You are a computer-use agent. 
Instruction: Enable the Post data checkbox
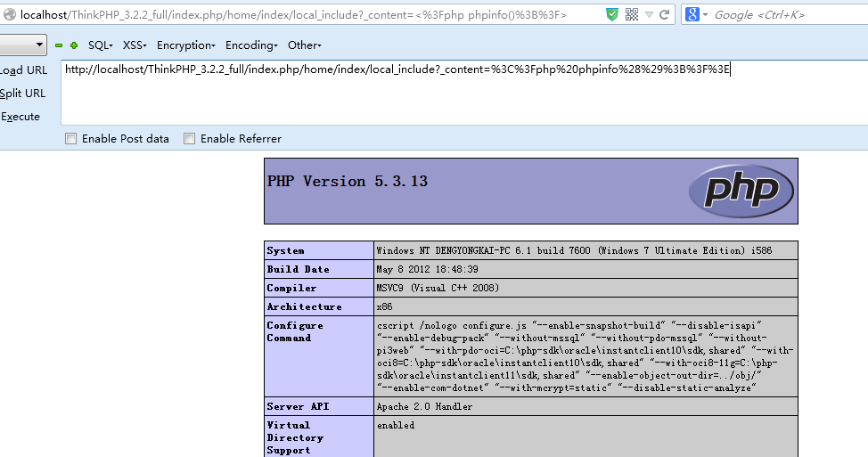click(71, 139)
